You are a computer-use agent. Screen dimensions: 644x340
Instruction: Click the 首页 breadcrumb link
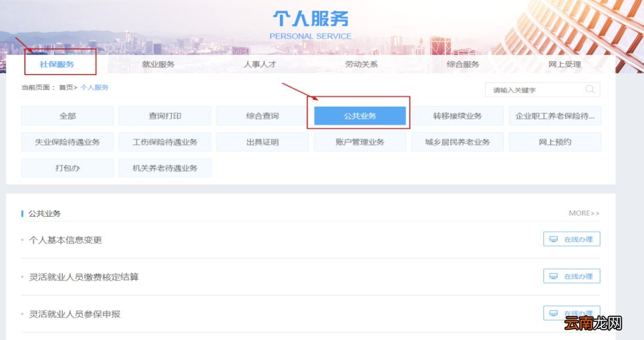(66, 88)
